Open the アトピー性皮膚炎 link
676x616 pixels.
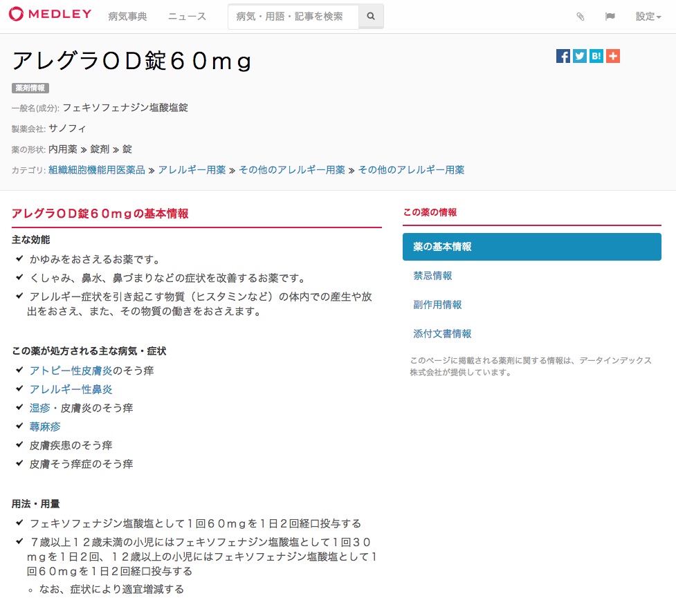[x=71, y=371]
